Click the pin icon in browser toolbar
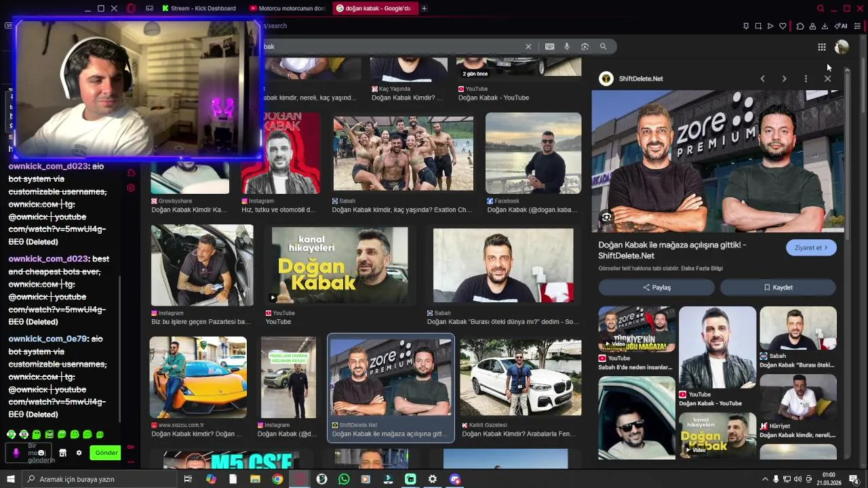The height and width of the screenshot is (488, 868). coord(746,26)
